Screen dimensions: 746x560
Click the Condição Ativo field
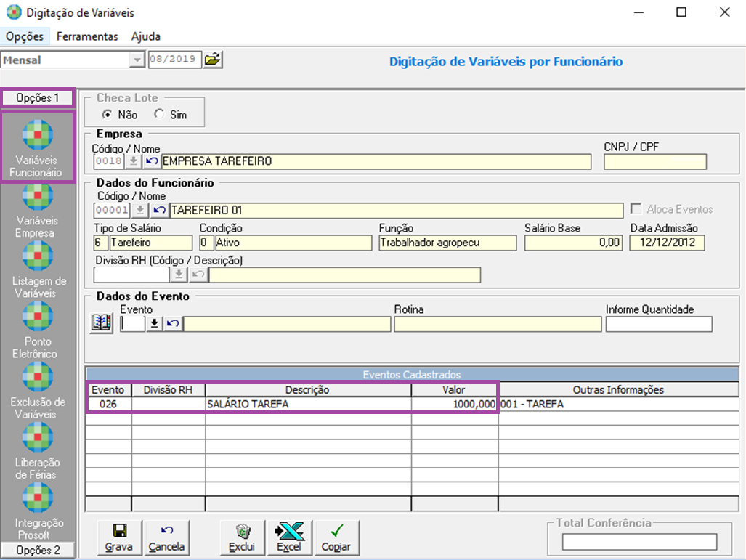click(x=293, y=243)
